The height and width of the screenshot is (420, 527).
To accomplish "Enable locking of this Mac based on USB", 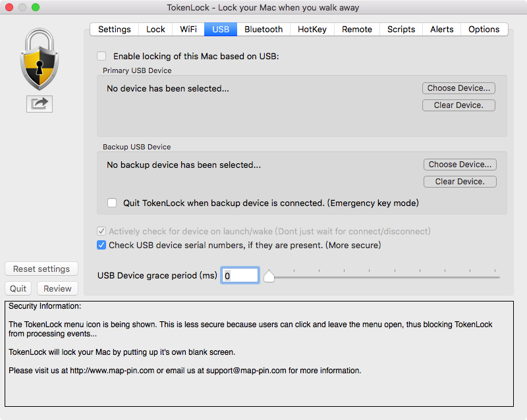I will click(x=101, y=56).
